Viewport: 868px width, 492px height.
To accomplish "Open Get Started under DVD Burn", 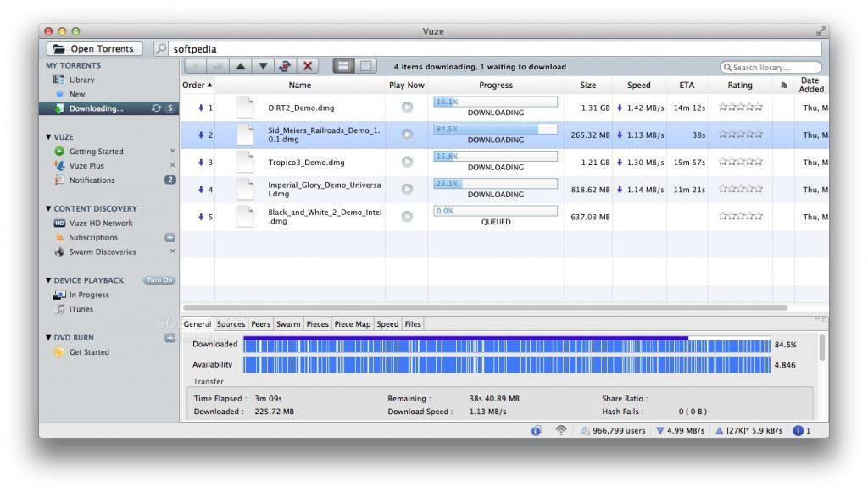I will pos(88,352).
